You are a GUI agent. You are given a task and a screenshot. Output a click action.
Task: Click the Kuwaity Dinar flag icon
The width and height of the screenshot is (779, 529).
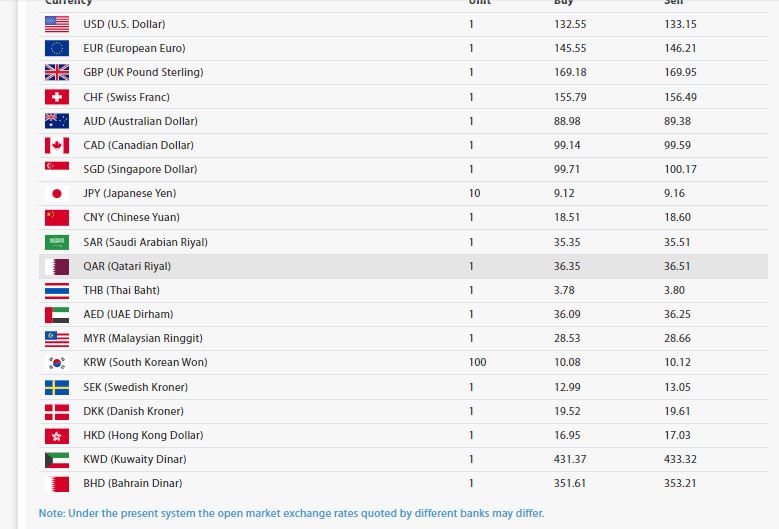click(57, 459)
